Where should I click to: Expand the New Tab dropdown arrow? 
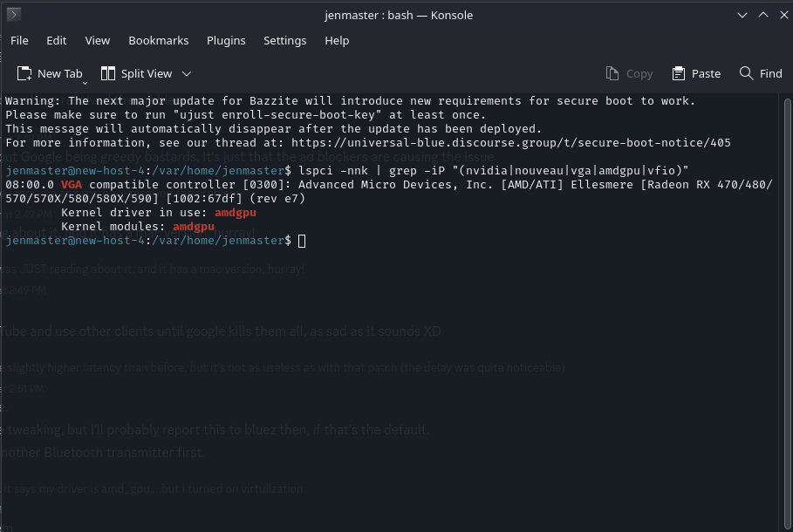pyautogui.click(x=85, y=83)
